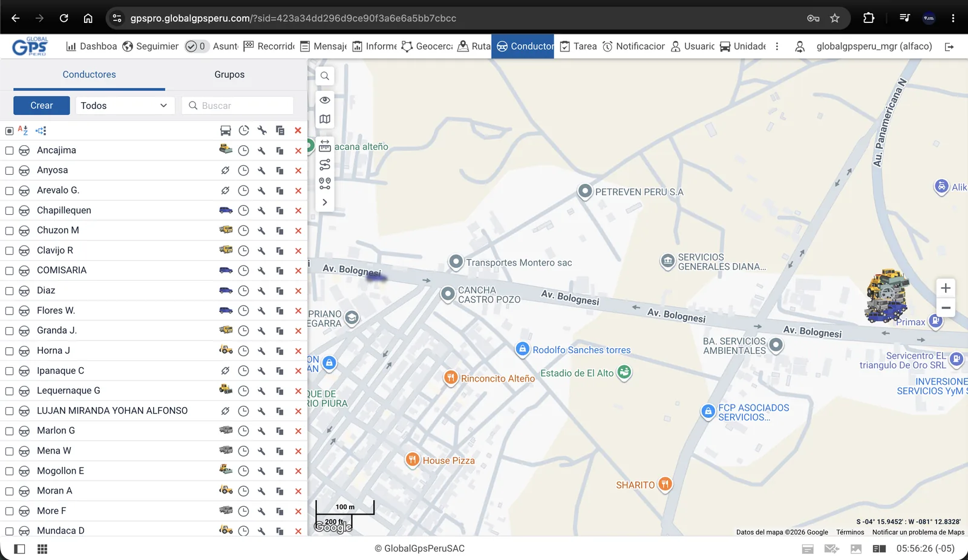Image resolution: width=968 pixels, height=560 pixels.
Task: Open the map layers selector
Action: (x=325, y=119)
